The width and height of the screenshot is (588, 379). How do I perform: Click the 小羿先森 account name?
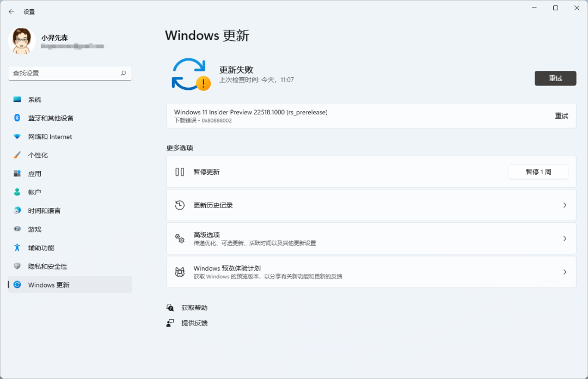point(54,38)
